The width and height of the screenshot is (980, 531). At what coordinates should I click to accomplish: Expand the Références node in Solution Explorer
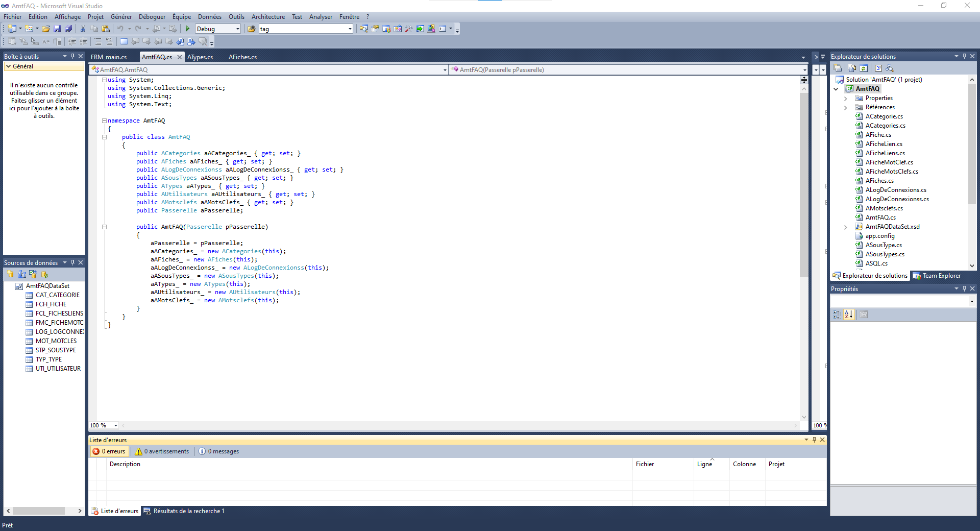[x=846, y=107]
